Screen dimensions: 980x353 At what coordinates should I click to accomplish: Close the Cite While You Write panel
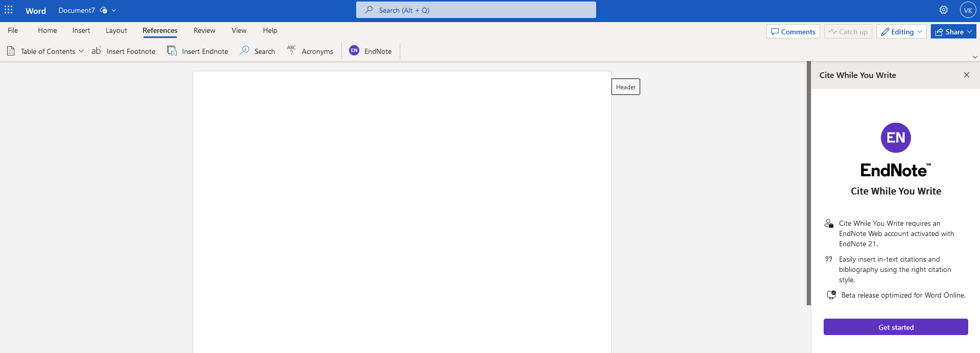coord(966,75)
